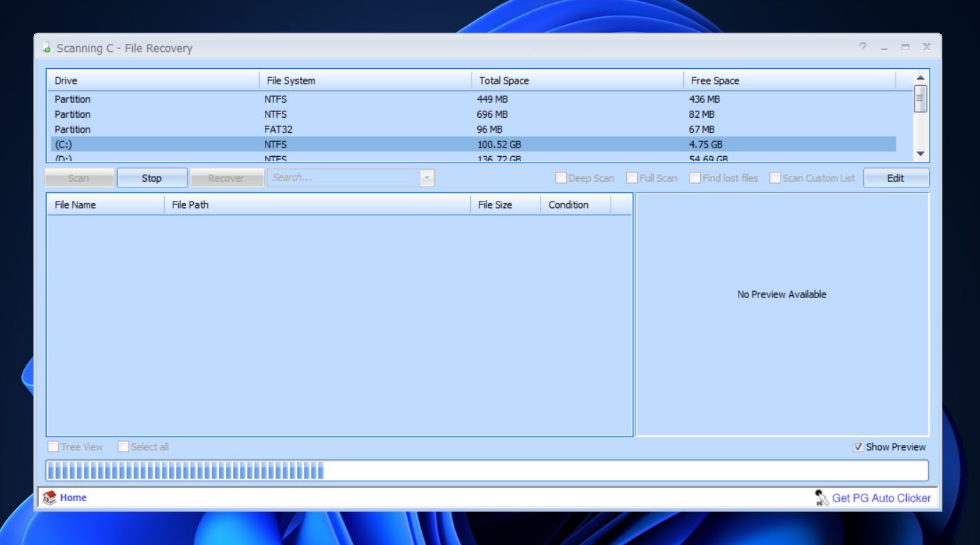The width and height of the screenshot is (980, 545).
Task: Click the 436 MB free space cell
Action: coord(704,99)
